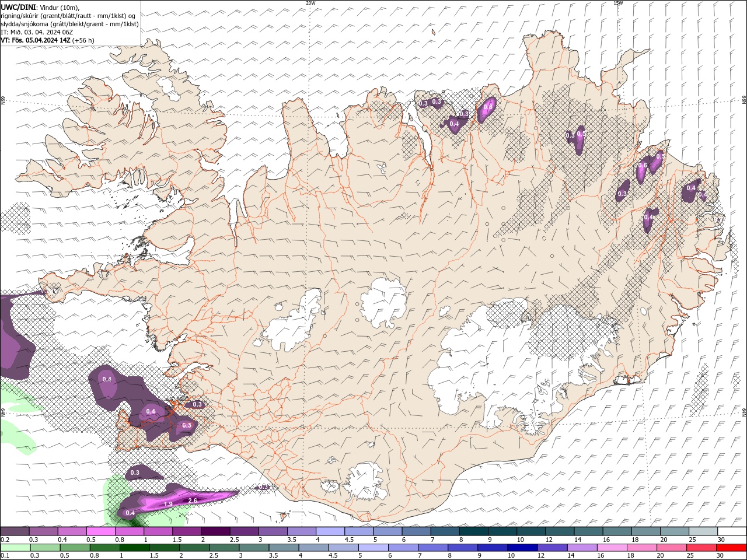Click the 1.9 precipitation value label

tap(168, 504)
